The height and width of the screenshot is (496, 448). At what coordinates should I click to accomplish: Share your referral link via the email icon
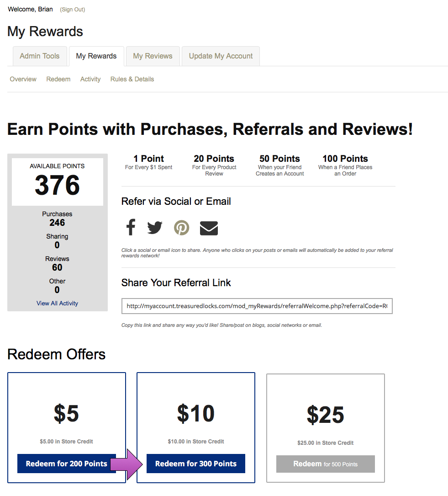(209, 227)
